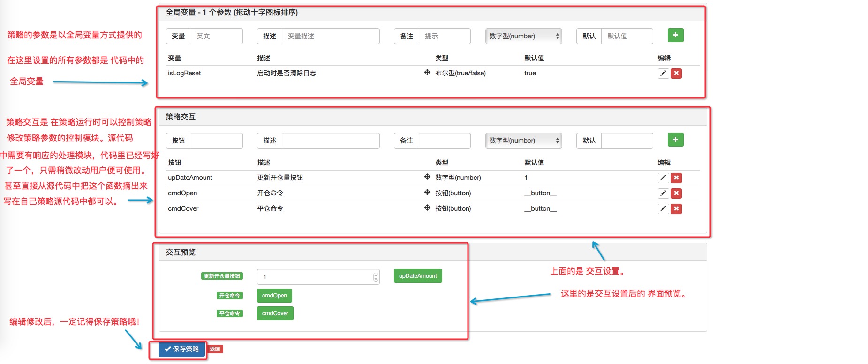
Task: Click the upDateAmount preview button
Action: pos(418,276)
